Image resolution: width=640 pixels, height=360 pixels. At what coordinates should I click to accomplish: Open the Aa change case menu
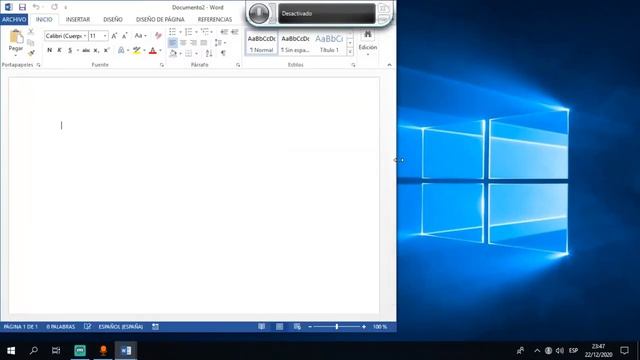[x=140, y=36]
